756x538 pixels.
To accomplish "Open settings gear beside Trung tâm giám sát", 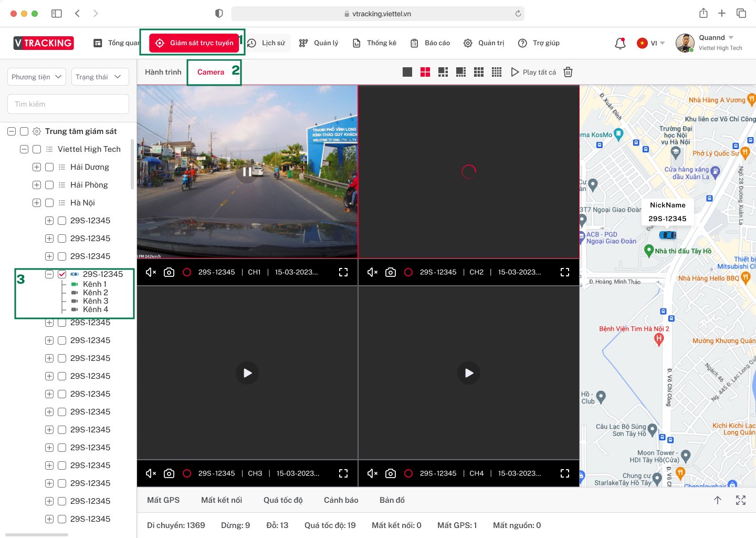I will pyautogui.click(x=37, y=131).
